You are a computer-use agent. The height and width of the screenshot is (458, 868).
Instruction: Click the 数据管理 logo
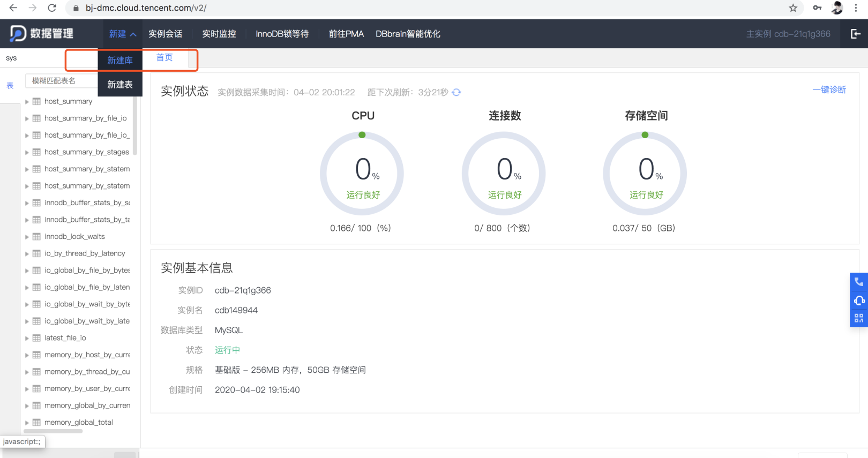pyautogui.click(x=41, y=33)
